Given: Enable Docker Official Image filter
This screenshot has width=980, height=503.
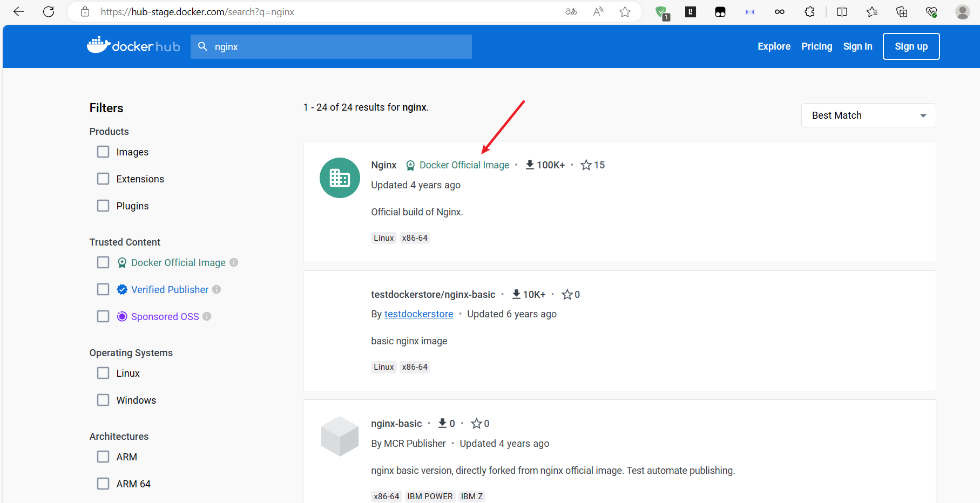Looking at the screenshot, I should click(x=103, y=262).
